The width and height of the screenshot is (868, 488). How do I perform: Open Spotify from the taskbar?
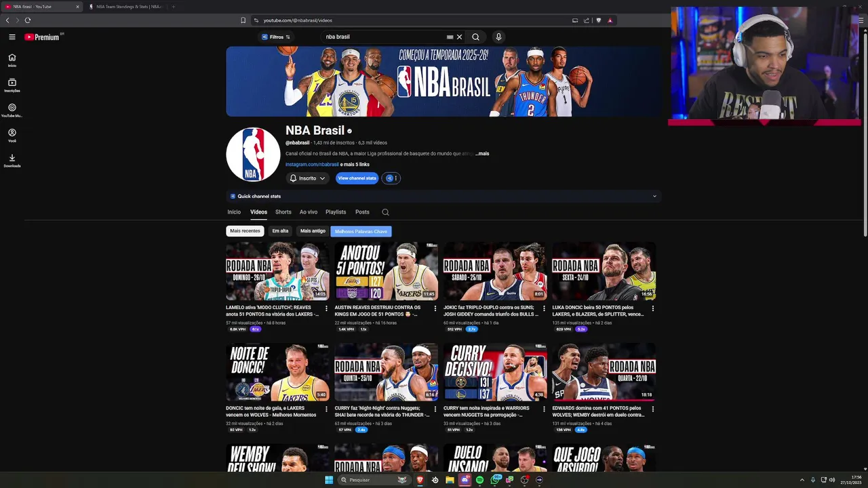(479, 480)
